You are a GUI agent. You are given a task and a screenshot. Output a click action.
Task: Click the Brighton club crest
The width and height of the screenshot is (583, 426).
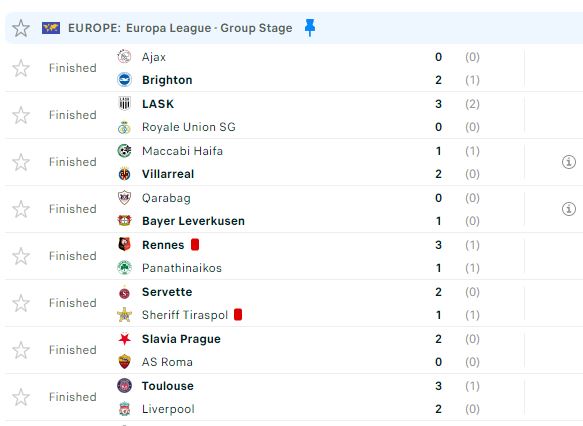(124, 80)
